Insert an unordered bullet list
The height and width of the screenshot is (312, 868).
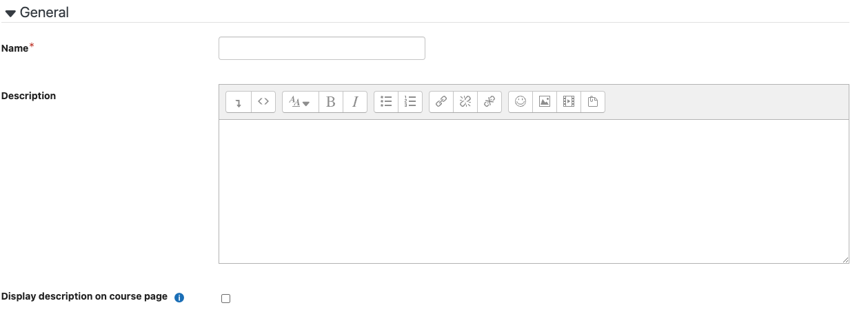(x=386, y=102)
